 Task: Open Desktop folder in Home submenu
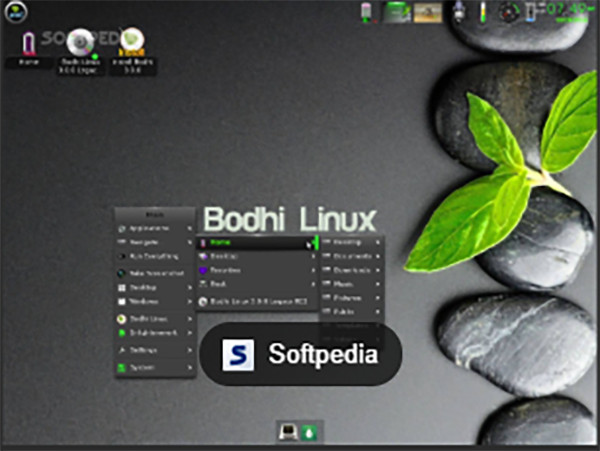[x=352, y=242]
